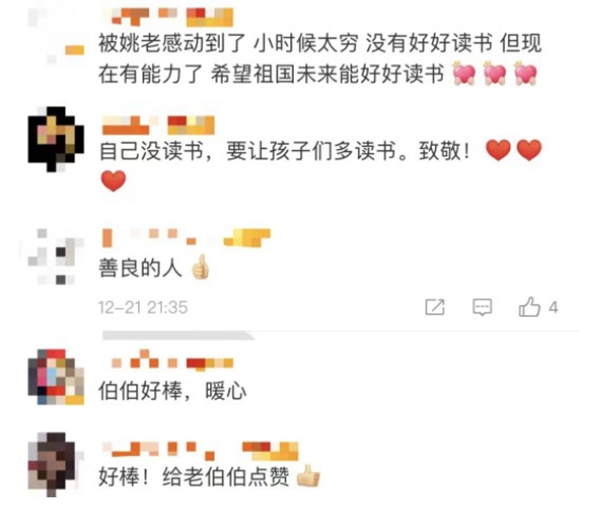Open username above 伯伯好棒，暖心 comment
The height and width of the screenshot is (511, 600).
172,361
